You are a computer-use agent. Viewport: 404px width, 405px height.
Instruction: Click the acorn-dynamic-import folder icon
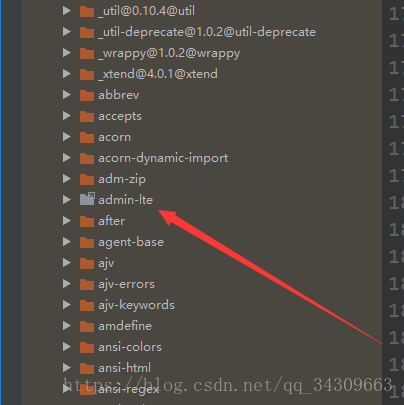[87, 158]
